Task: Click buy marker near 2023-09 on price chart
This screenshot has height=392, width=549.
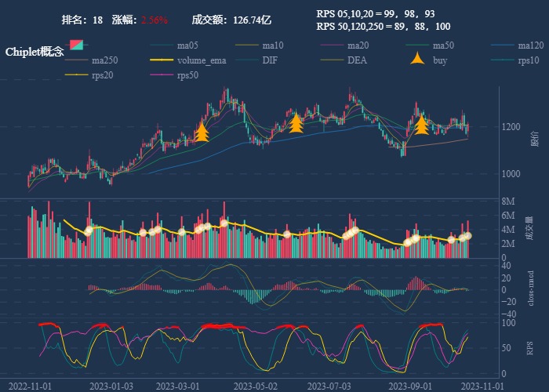Action: [421, 125]
